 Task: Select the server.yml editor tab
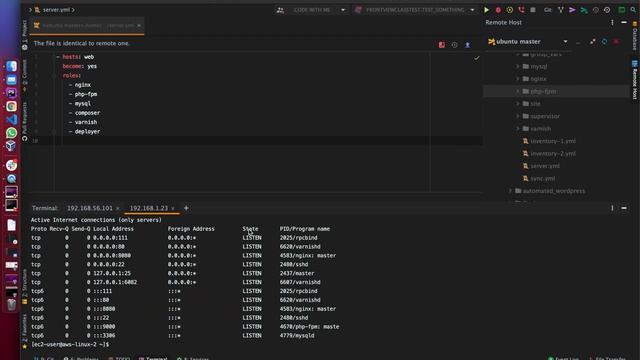point(87,25)
